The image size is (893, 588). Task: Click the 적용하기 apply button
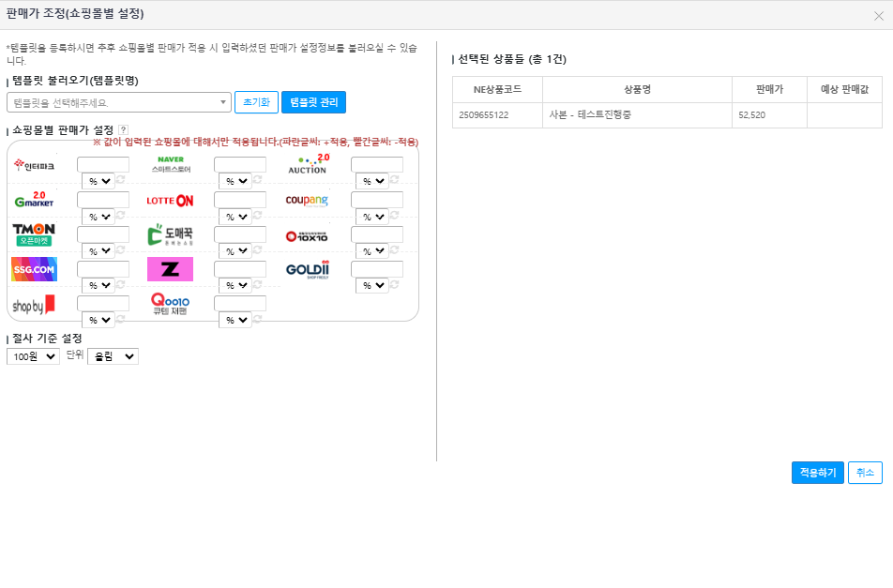pos(818,473)
